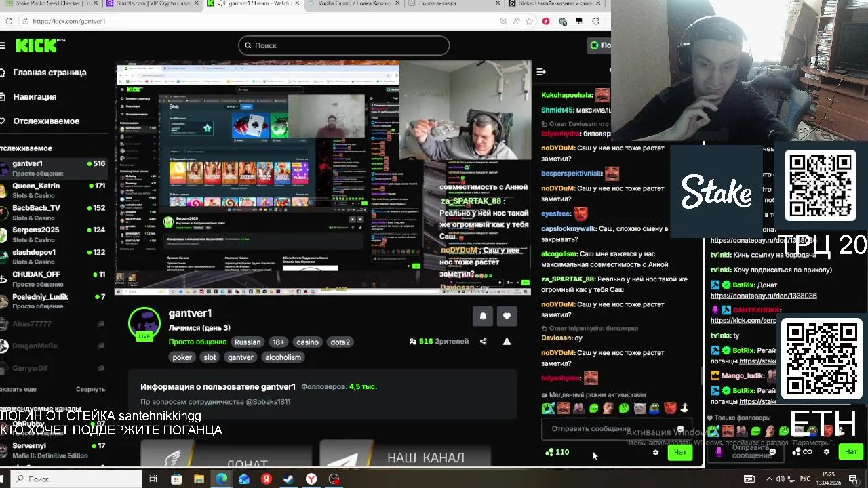Insert the white goose emote
The image size is (868, 488).
pyautogui.click(x=684, y=408)
